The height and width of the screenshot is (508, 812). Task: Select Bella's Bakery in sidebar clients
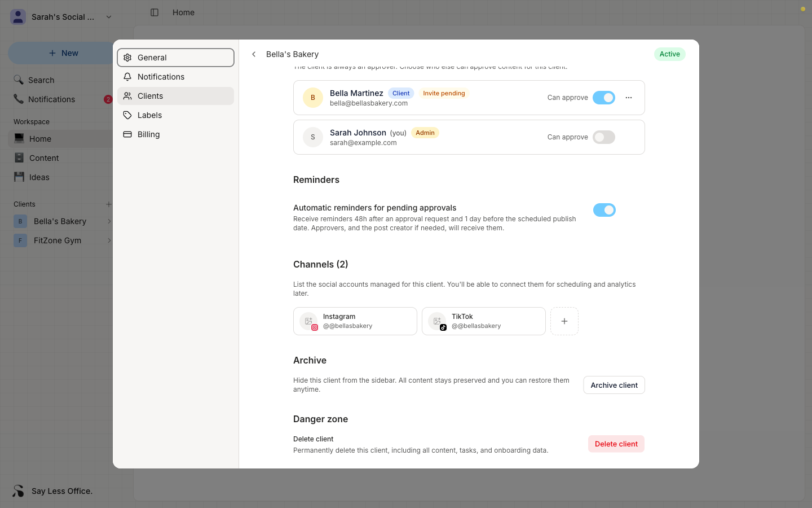click(60, 221)
